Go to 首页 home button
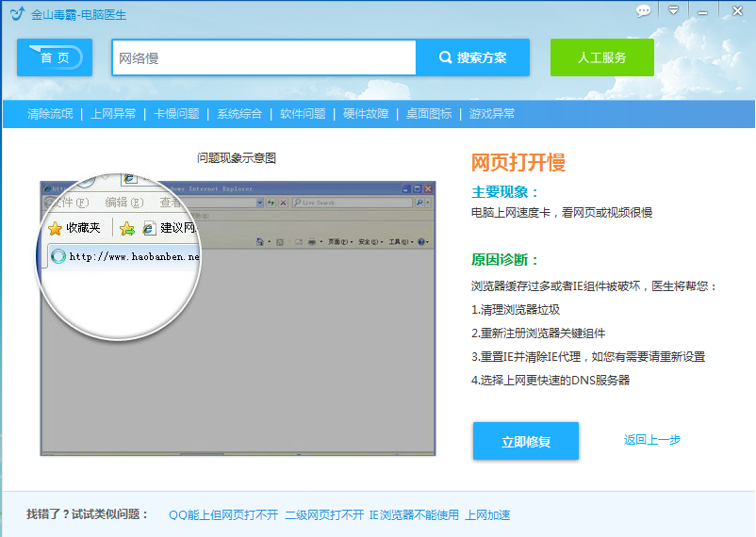756x537 pixels. pos(55,57)
